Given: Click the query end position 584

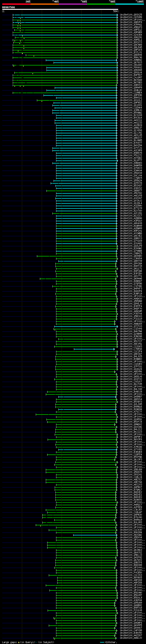Looking at the screenshot, I should [x=115, y=11].
